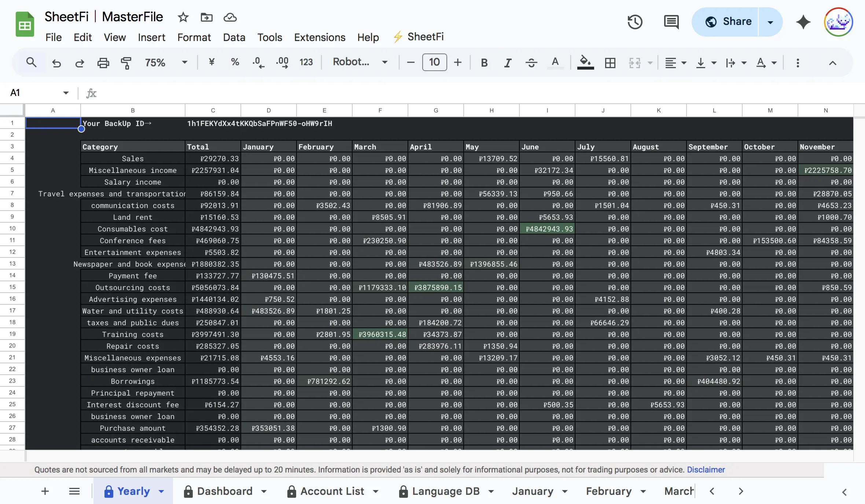This screenshot has width=865, height=504.
Task: Click the paint format icon
Action: pyautogui.click(x=126, y=63)
